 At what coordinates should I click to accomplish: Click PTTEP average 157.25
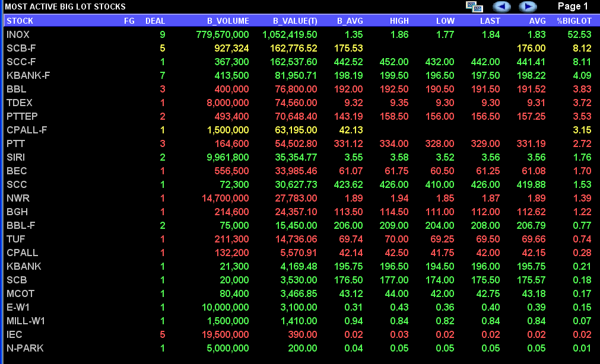531,117
